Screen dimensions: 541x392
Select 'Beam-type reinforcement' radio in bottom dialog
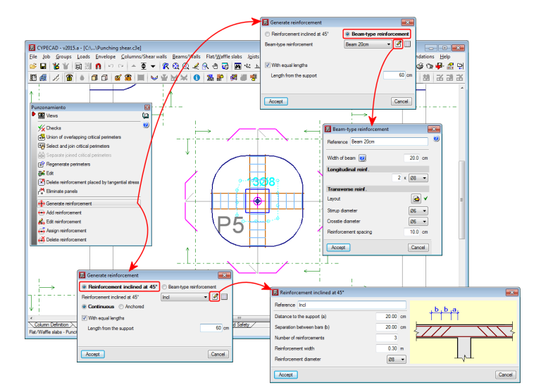click(165, 287)
